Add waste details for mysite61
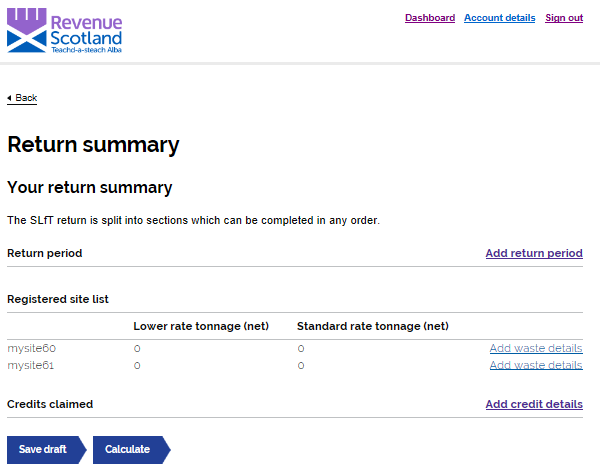 click(536, 365)
